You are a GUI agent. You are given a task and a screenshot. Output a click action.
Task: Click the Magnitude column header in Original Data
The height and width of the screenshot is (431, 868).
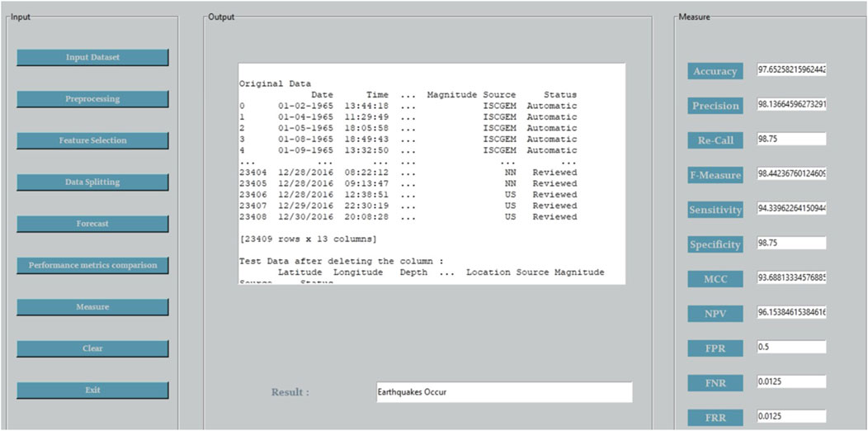[452, 95]
